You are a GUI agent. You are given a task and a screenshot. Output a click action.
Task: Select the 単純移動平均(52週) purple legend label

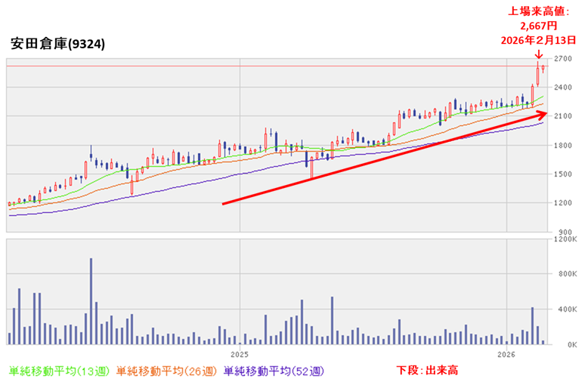[x=273, y=371]
